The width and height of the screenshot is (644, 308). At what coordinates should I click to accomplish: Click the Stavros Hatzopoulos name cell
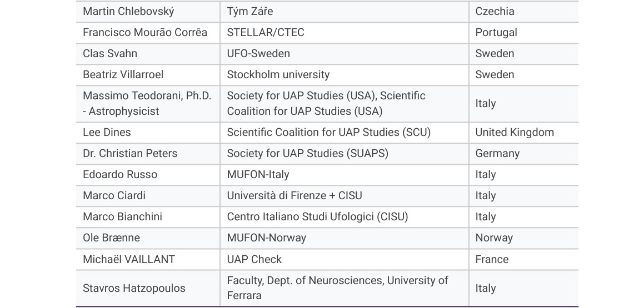(134, 288)
